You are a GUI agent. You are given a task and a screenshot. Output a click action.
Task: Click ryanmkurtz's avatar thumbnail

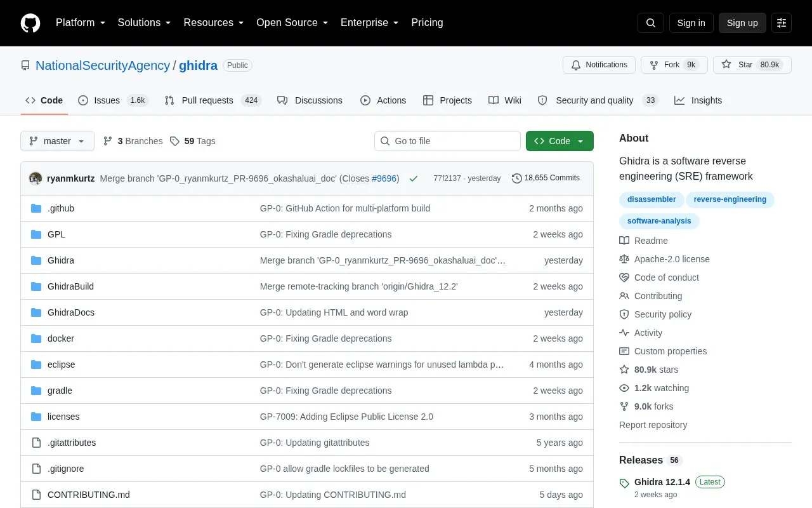pyautogui.click(x=36, y=178)
